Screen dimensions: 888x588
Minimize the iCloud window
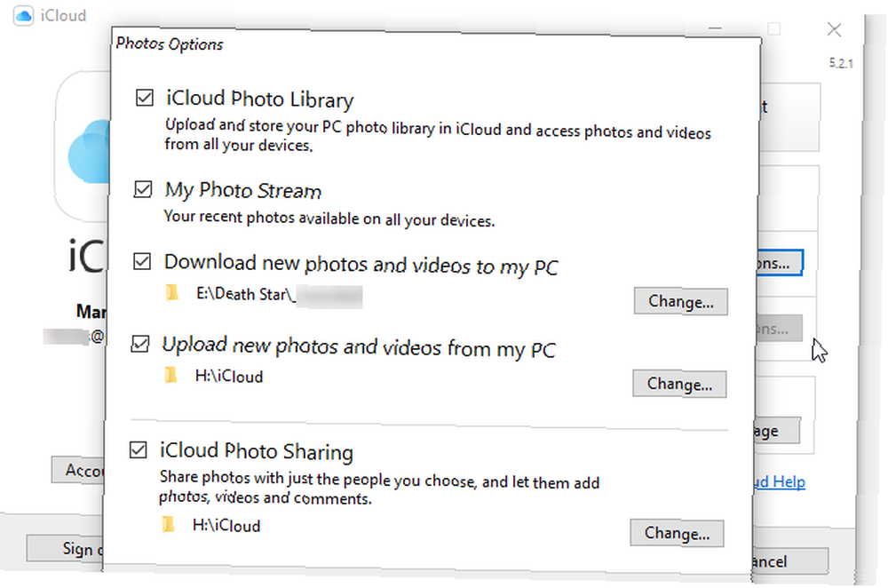point(715,28)
